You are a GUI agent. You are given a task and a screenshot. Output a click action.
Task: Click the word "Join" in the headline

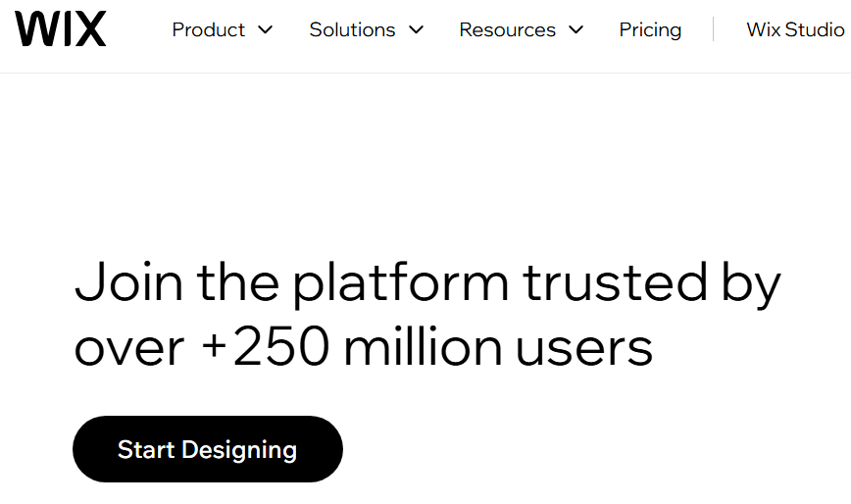[x=128, y=281]
